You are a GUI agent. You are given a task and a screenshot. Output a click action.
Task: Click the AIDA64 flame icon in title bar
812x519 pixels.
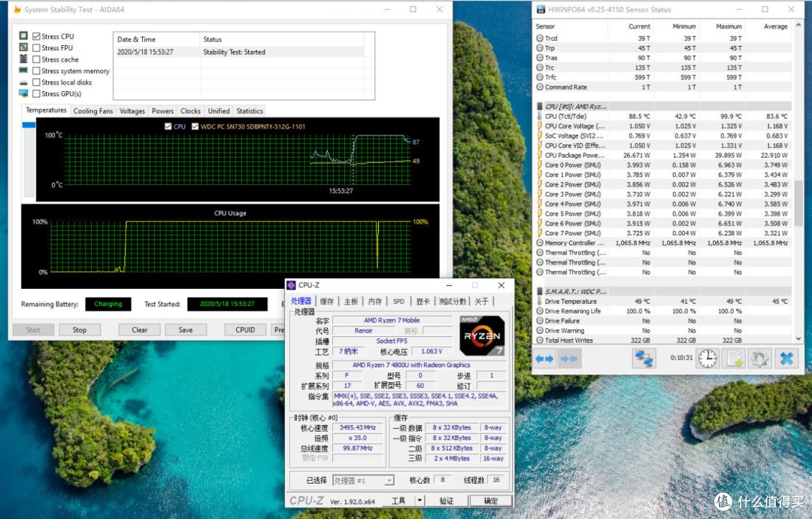pos(17,9)
